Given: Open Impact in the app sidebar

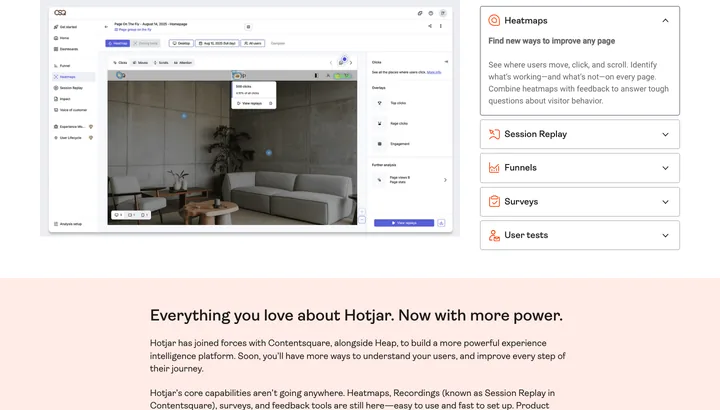Looking at the screenshot, I should [x=62, y=99].
